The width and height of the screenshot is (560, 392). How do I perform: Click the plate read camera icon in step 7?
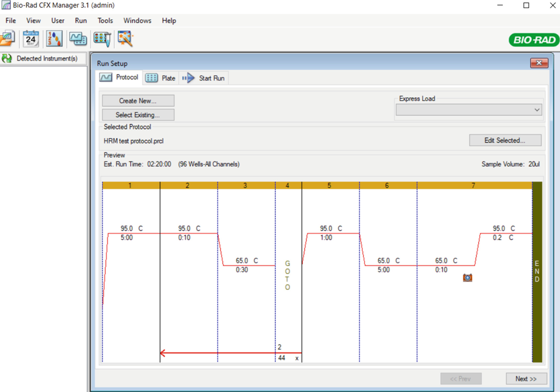tap(468, 277)
